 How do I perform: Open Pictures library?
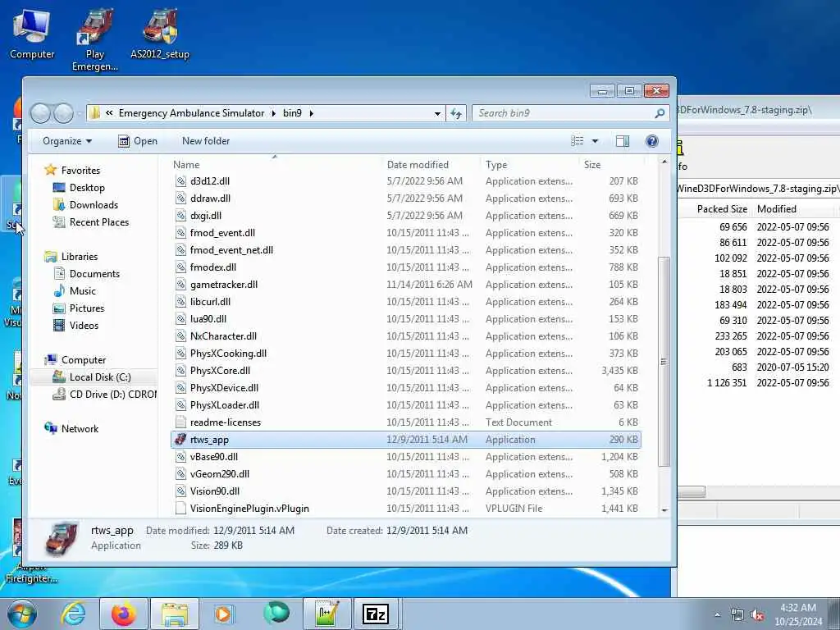(86, 308)
